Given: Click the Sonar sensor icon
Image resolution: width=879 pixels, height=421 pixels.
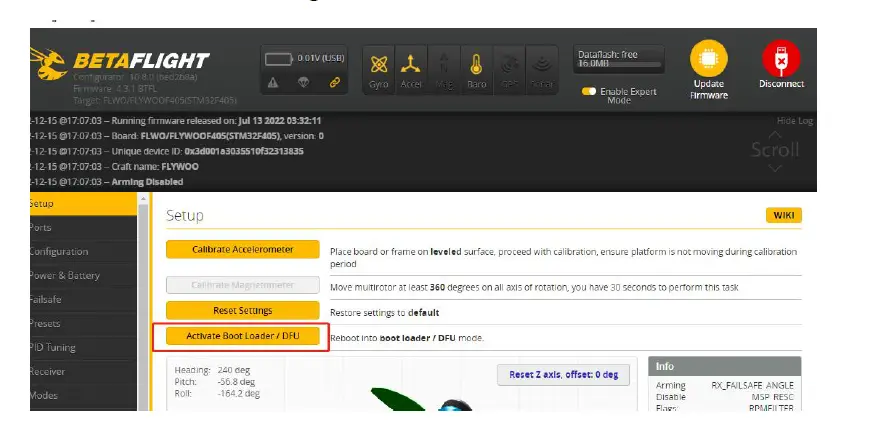Looking at the screenshot, I should tap(542, 70).
